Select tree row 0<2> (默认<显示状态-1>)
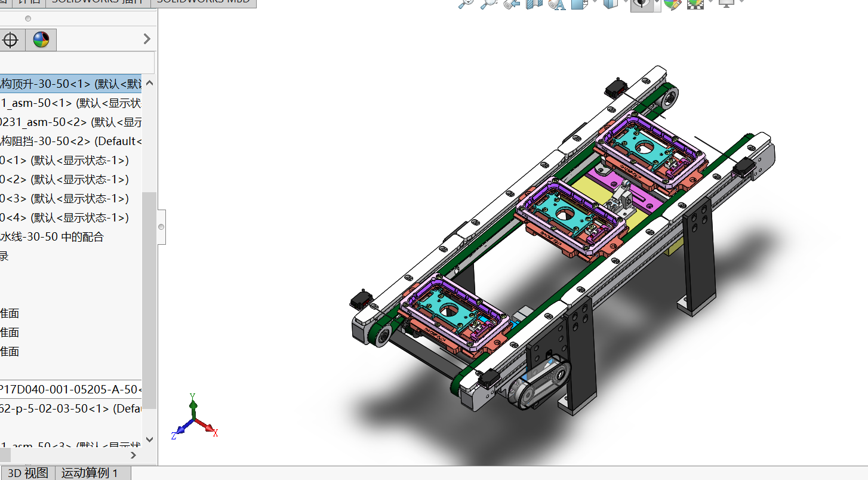The image size is (868, 480). [64, 180]
